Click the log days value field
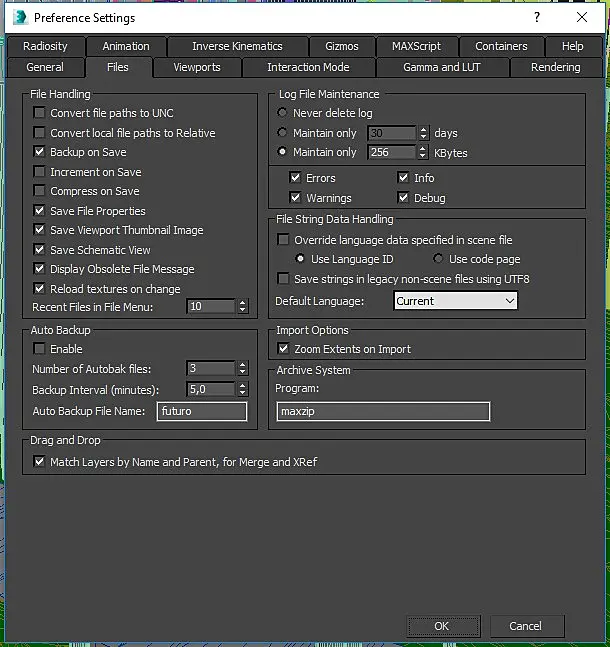 [392, 133]
